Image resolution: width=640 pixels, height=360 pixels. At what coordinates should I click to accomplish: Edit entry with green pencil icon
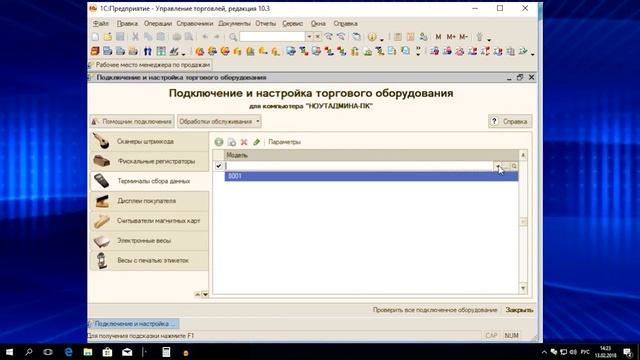coord(256,142)
